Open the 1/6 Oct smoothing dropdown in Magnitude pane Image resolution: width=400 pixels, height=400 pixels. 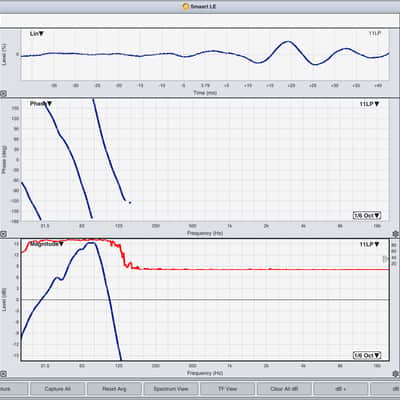367,356
